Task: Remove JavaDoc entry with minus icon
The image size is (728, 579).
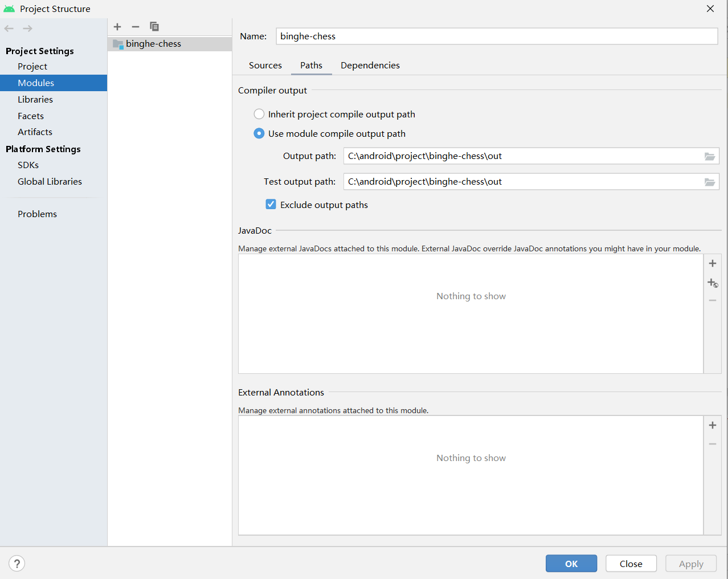Action: pyautogui.click(x=713, y=300)
